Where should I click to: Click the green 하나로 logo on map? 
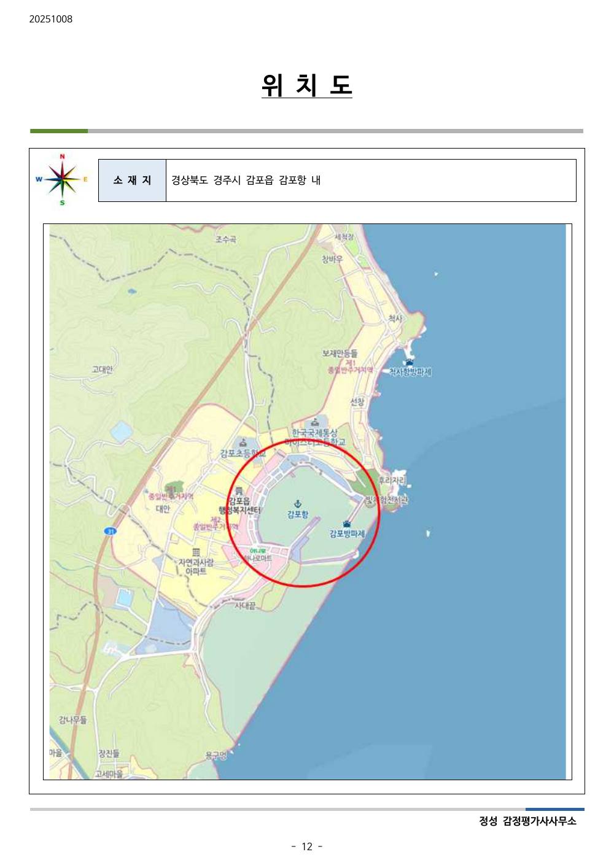258,551
